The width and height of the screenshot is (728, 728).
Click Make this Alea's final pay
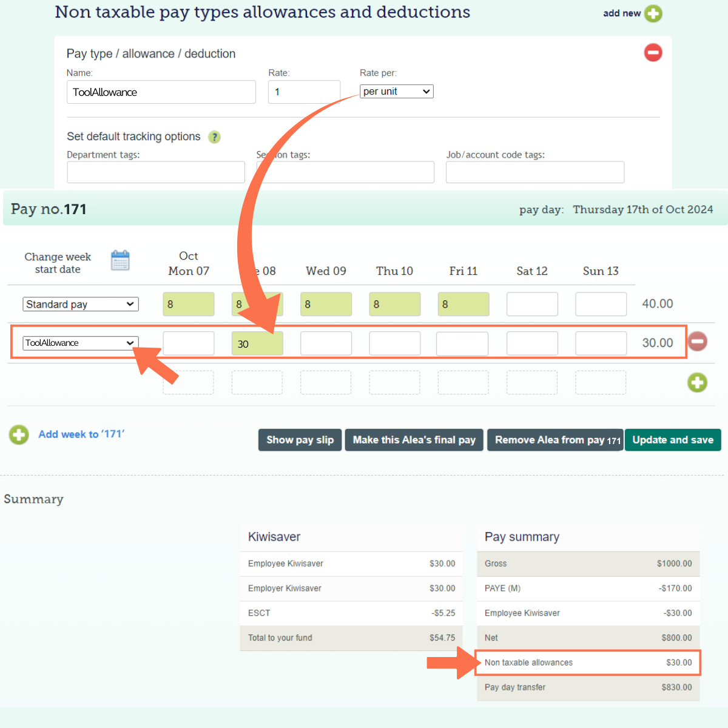[x=414, y=440]
